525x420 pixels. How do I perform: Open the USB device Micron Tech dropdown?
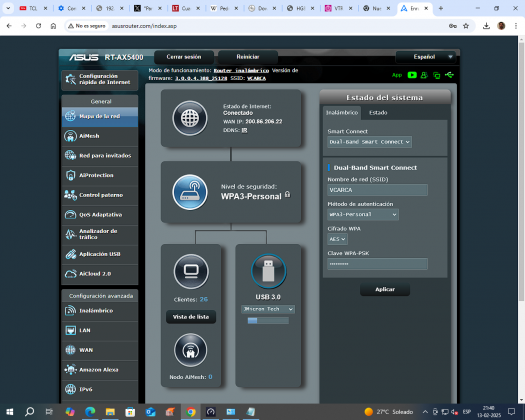268,309
